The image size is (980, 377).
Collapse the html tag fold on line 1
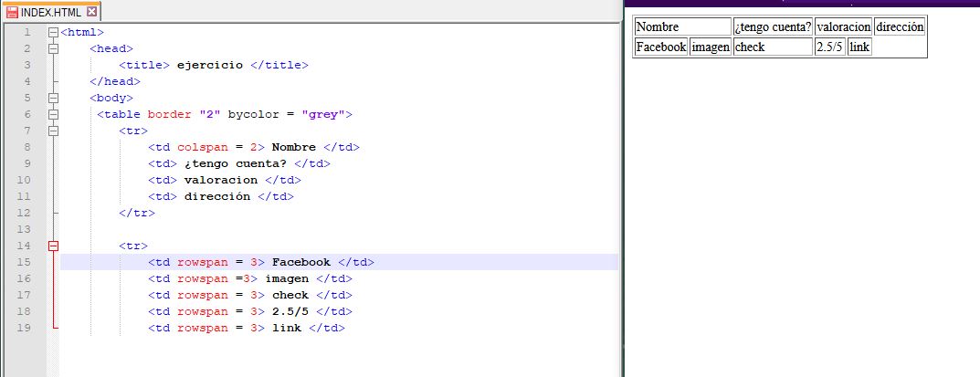pos(54,32)
